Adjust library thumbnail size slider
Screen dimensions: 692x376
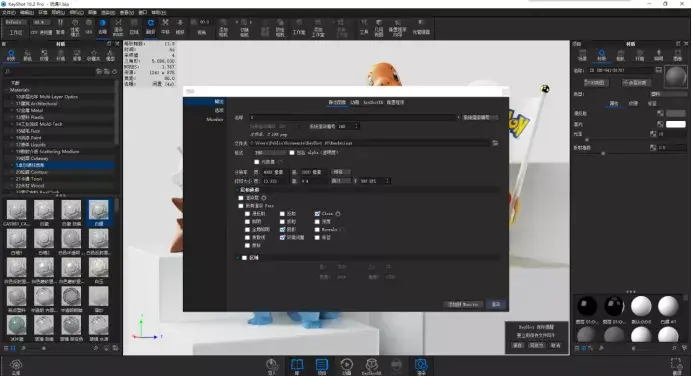click(43, 348)
